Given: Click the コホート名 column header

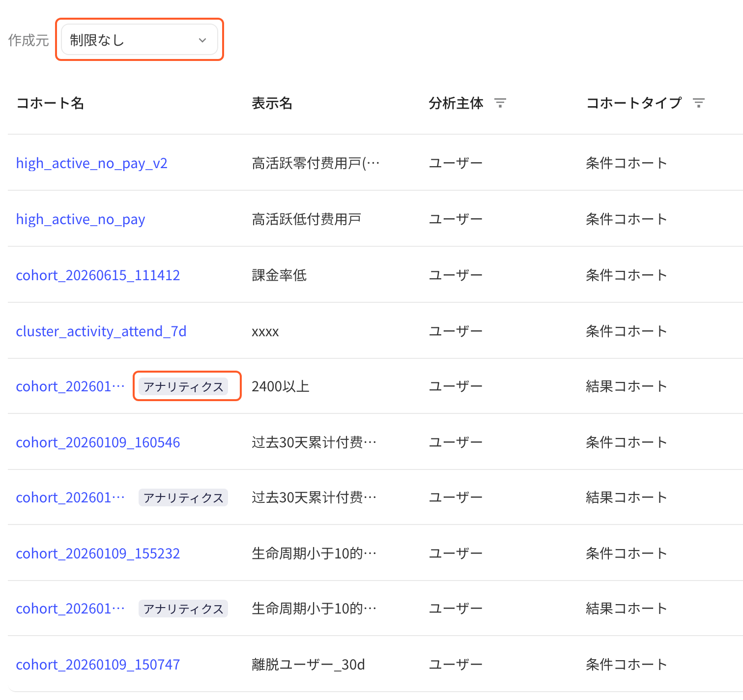Looking at the screenshot, I should coord(50,103).
